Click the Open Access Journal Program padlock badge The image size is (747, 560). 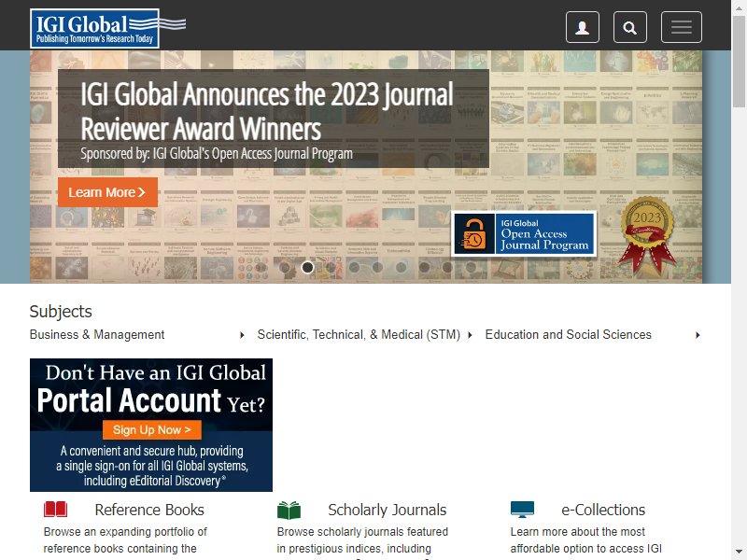(x=524, y=233)
